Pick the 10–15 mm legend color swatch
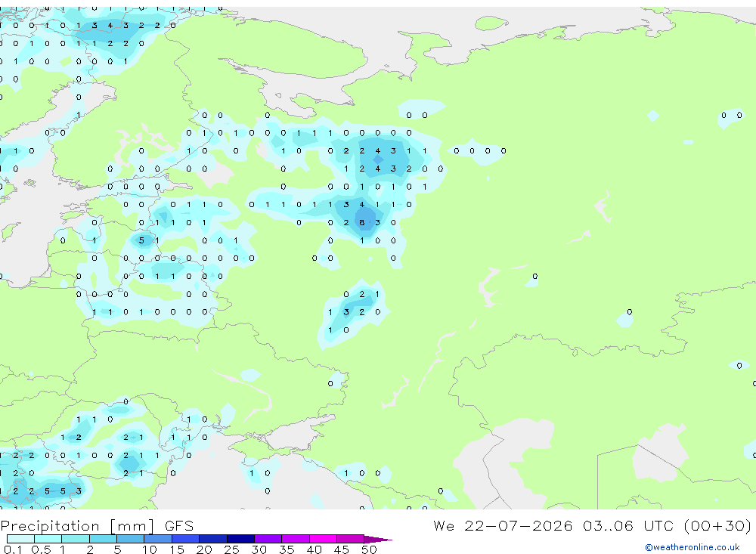Viewport: 756px width, 554px height. 158,539
